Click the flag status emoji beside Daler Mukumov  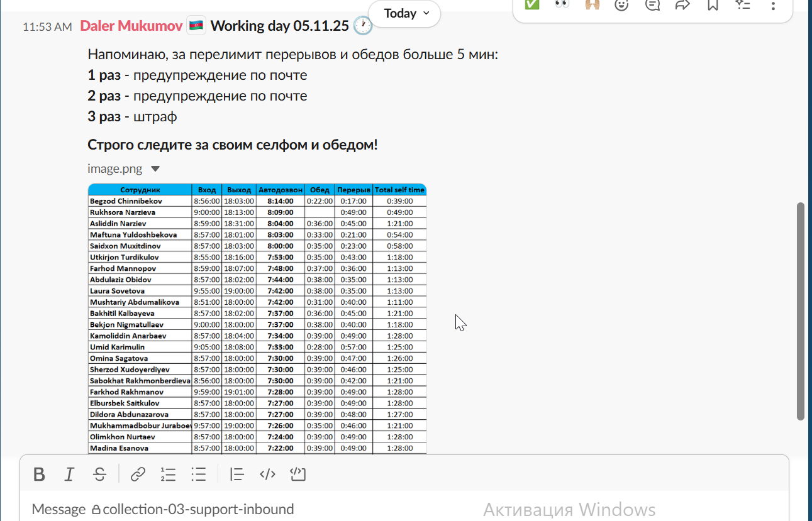click(x=196, y=26)
